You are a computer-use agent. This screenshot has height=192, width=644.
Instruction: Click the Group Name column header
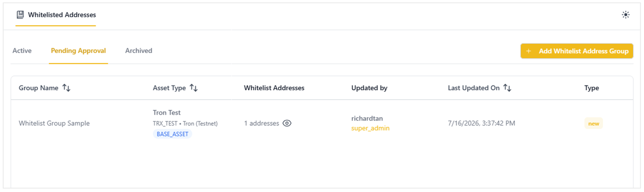coord(39,88)
